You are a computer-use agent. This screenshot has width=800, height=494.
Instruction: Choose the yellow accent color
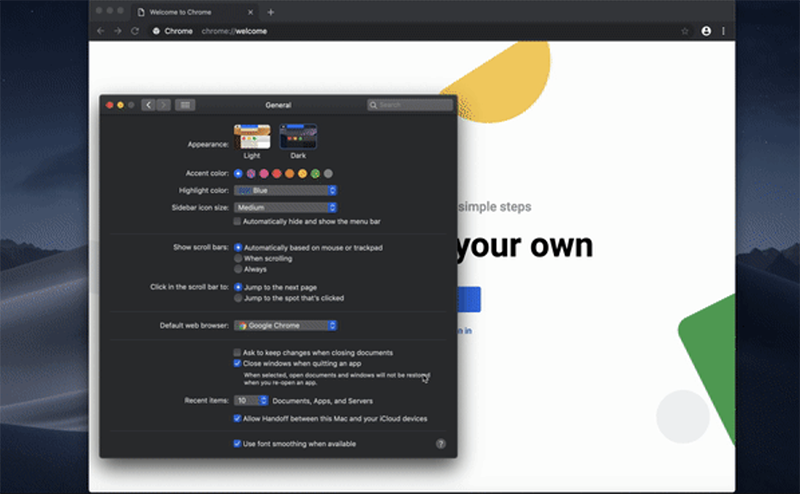point(303,174)
